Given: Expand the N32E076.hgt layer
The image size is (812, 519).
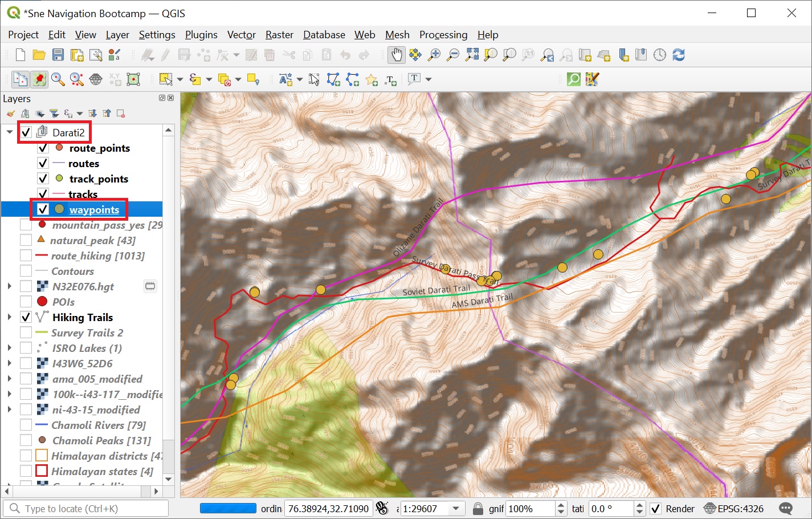Looking at the screenshot, I should pos(10,286).
